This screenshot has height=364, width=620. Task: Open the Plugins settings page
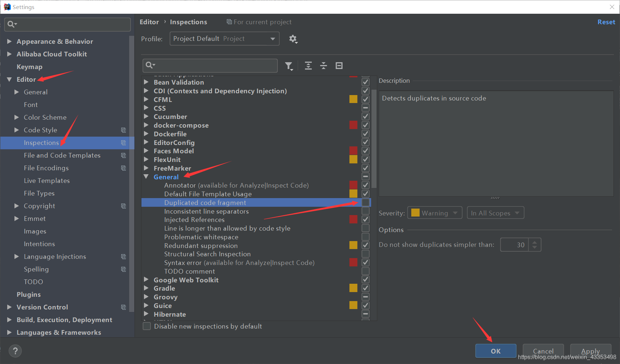click(29, 295)
